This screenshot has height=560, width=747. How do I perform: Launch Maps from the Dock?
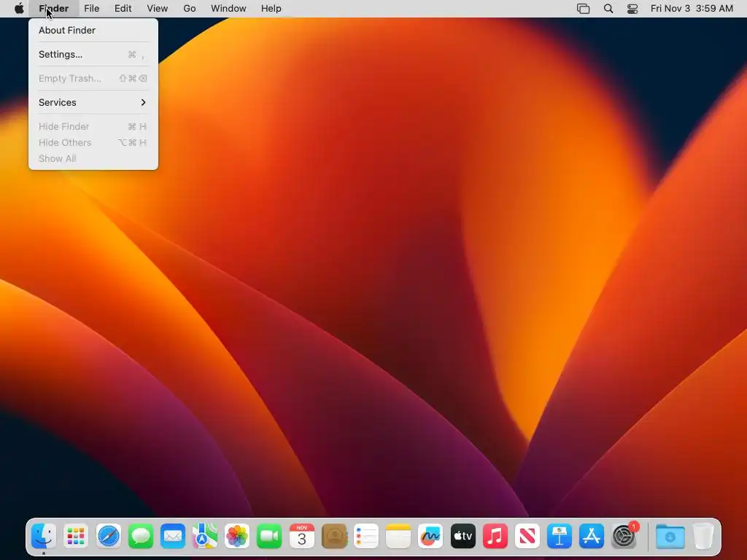[x=205, y=536]
